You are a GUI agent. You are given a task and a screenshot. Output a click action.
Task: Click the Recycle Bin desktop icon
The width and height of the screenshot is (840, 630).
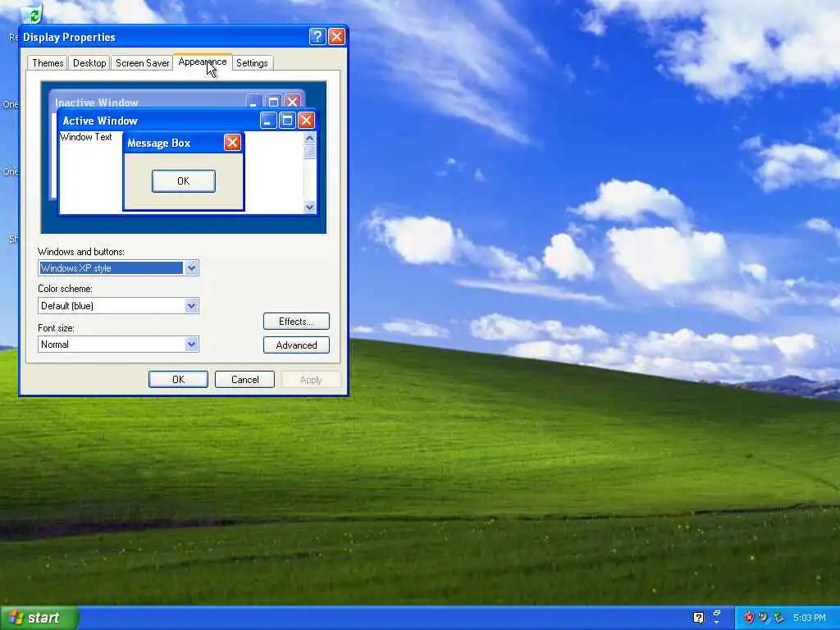coord(33,13)
